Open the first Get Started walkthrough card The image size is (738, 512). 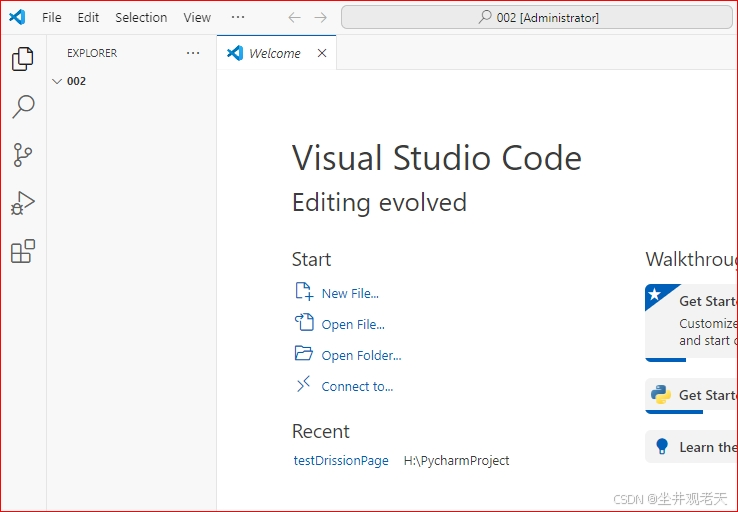pyautogui.click(x=691, y=323)
